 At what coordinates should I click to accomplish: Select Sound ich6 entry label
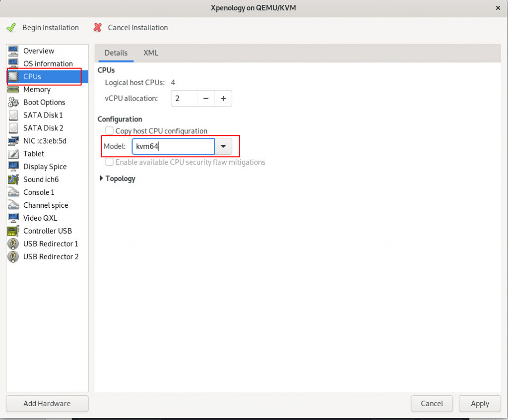pyautogui.click(x=41, y=180)
